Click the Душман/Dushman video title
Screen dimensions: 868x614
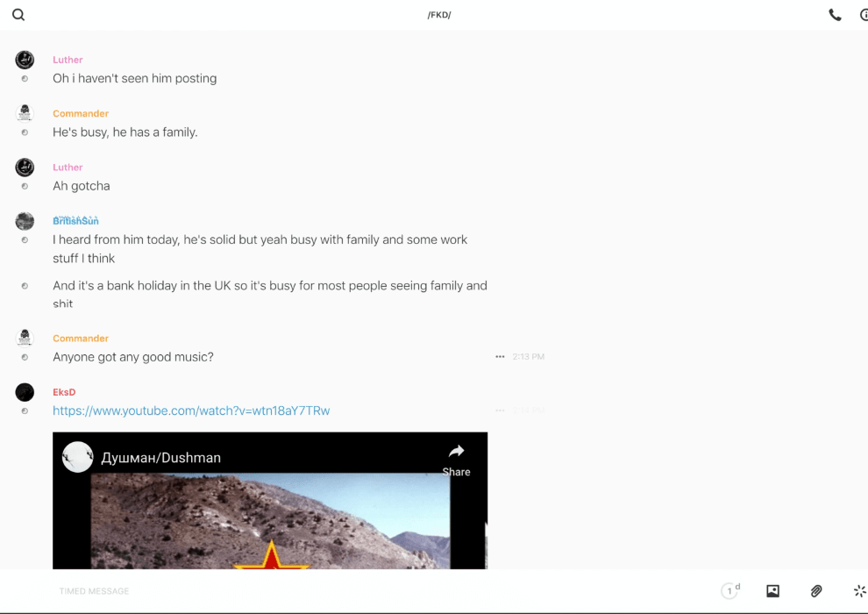(x=161, y=458)
